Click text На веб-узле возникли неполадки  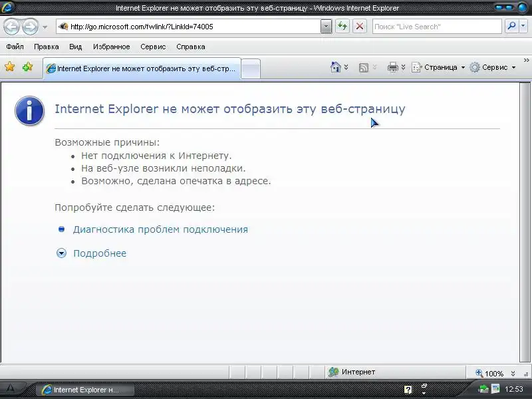tap(163, 168)
